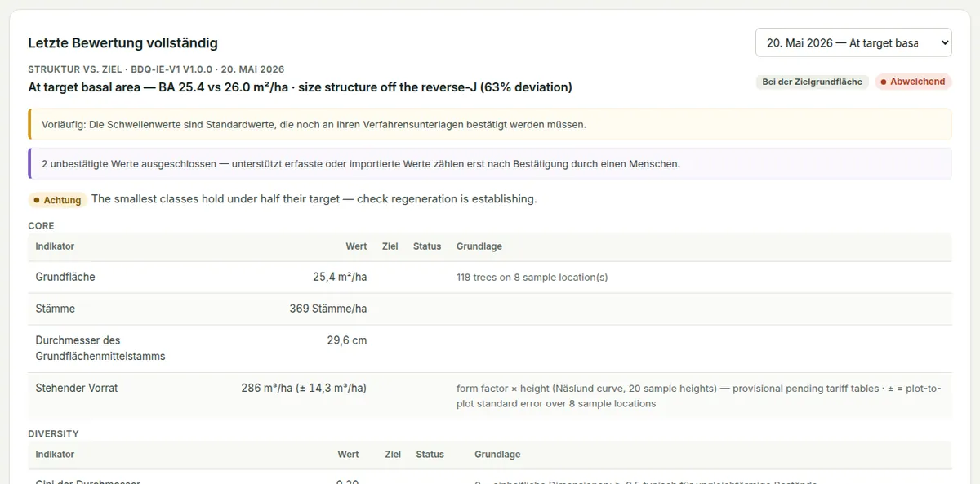Select 'Durchmesser des Grundflächenmittelstamms' row label
Screen dimensions: 980x484
pyautogui.click(x=100, y=348)
